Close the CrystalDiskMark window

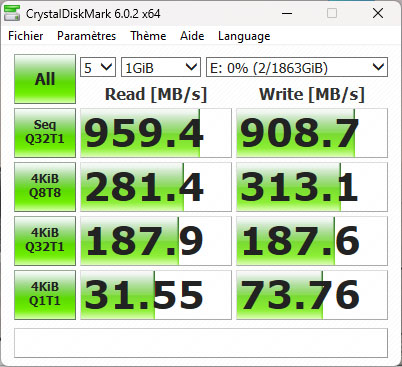point(378,14)
